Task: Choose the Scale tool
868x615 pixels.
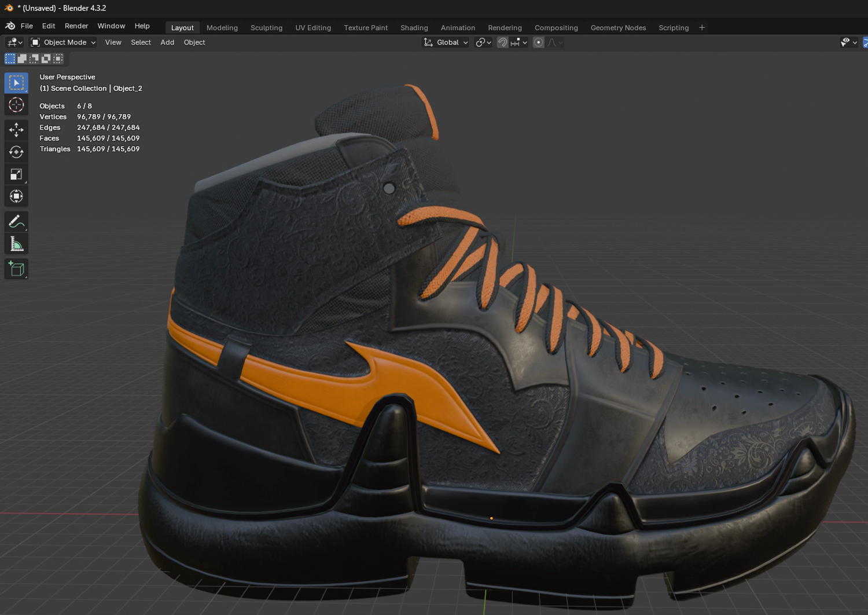Action: coord(16,174)
